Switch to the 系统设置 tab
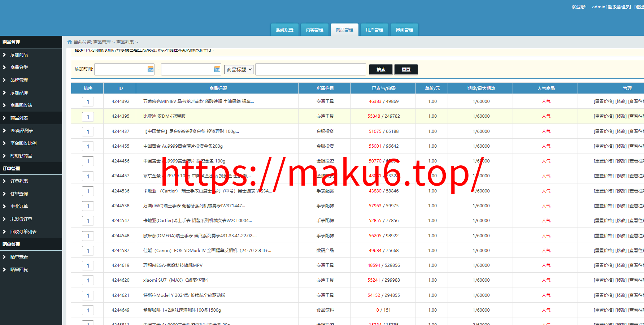 click(x=285, y=30)
